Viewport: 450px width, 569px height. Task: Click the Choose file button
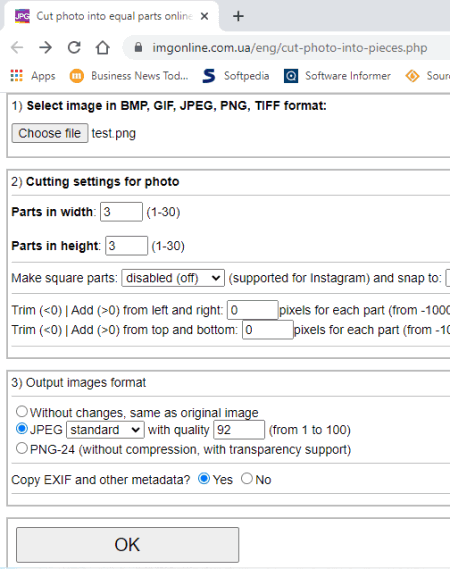[x=50, y=133]
